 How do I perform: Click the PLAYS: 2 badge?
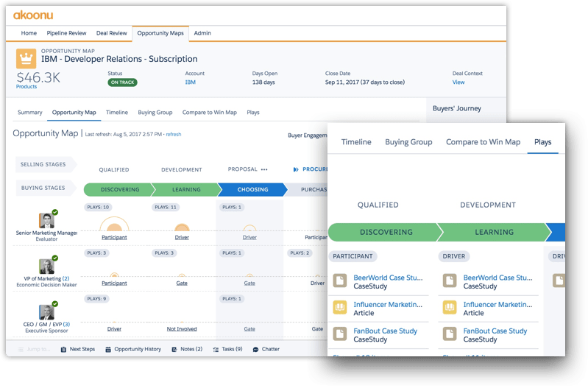click(x=300, y=253)
